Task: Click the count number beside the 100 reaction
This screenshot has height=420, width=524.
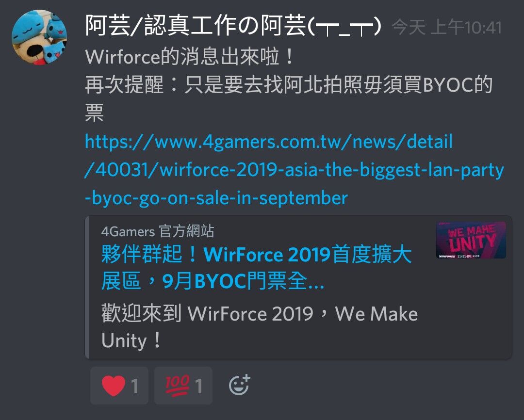Action: [x=198, y=386]
